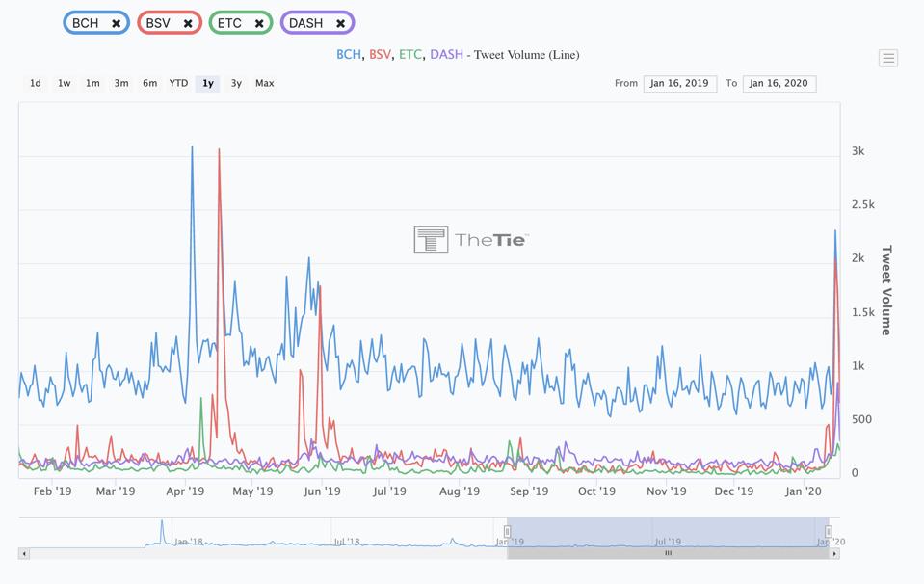Toggle ETC series in chart title legend

[x=410, y=55]
